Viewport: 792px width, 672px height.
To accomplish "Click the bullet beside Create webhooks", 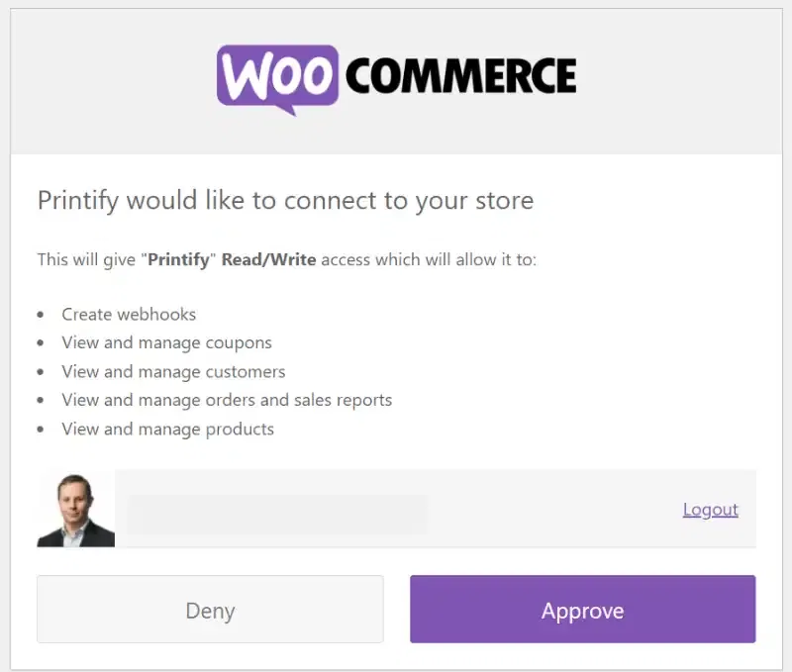I will 42,314.
